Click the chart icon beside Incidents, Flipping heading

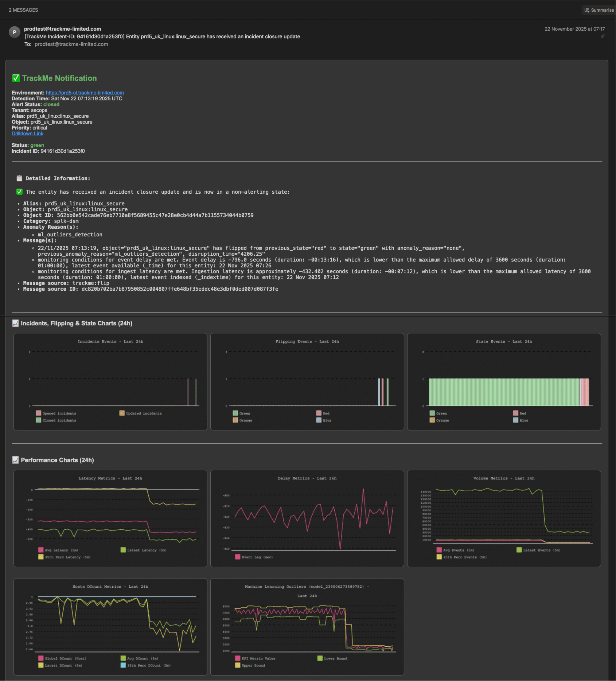coord(15,323)
